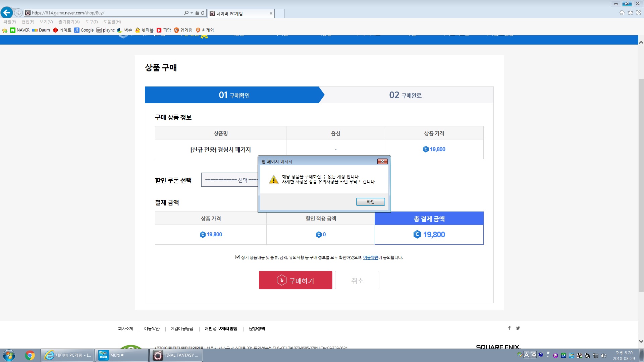Expand the discount coupon dropdown
Image resolution: width=644 pixels, height=362 pixels.
coord(230,180)
